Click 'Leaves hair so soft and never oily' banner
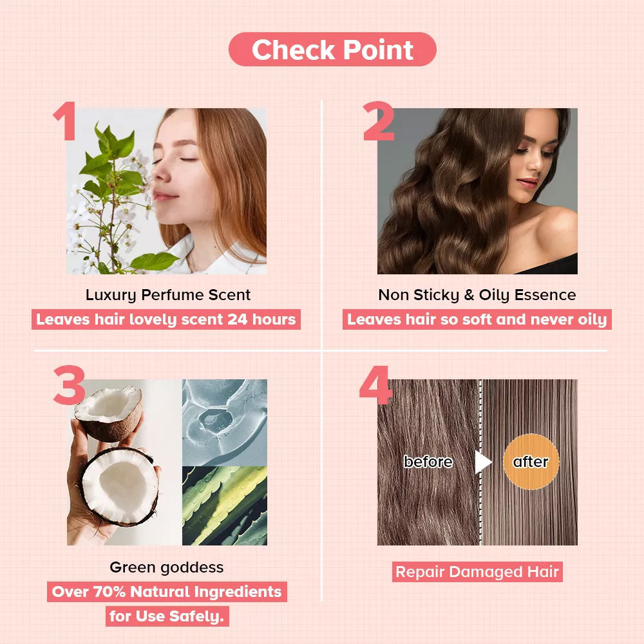Viewport: 644px width, 644px height. tap(477, 319)
